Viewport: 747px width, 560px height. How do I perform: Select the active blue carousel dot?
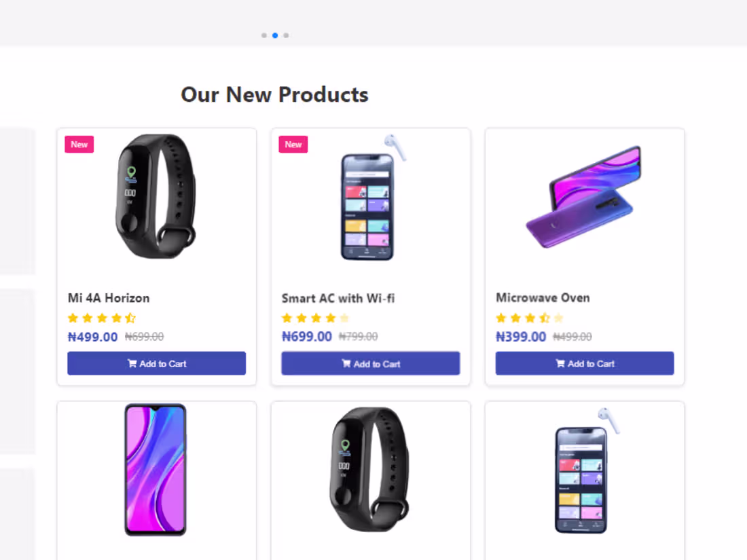pyautogui.click(x=274, y=35)
